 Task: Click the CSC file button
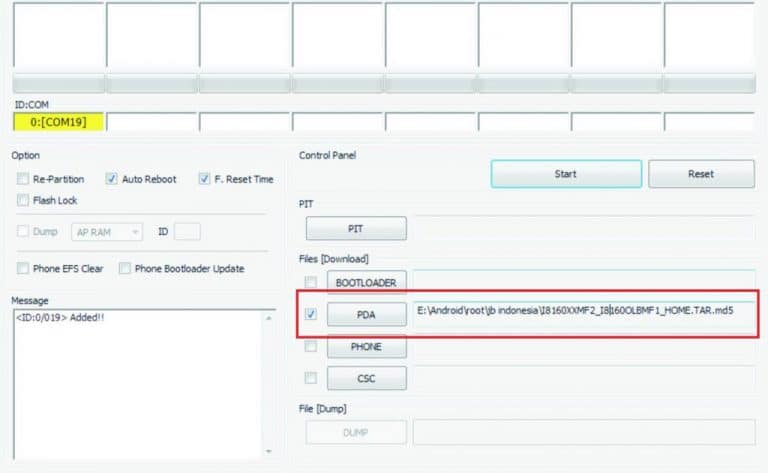366,378
